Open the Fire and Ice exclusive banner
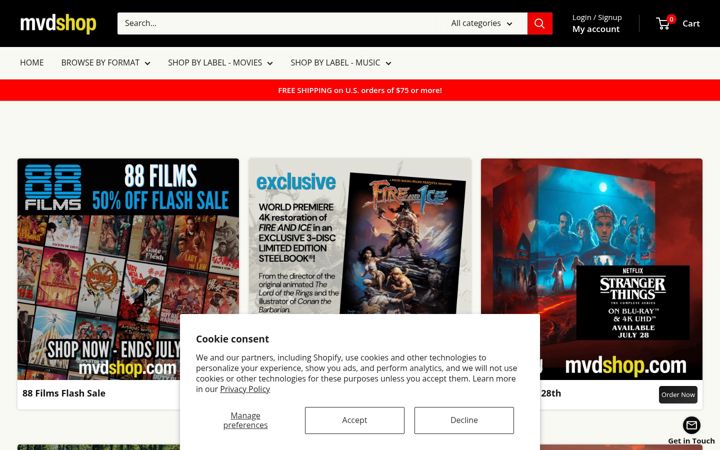The height and width of the screenshot is (450, 720). [x=360, y=236]
